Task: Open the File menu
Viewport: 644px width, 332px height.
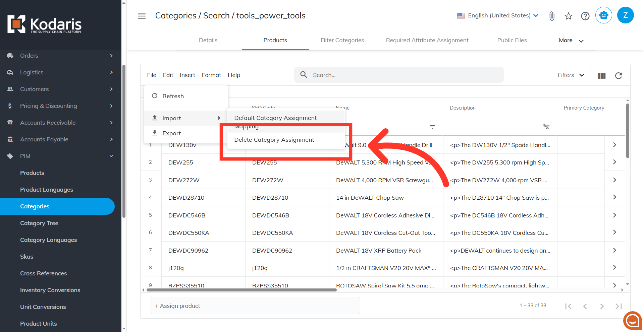Action: coord(152,75)
